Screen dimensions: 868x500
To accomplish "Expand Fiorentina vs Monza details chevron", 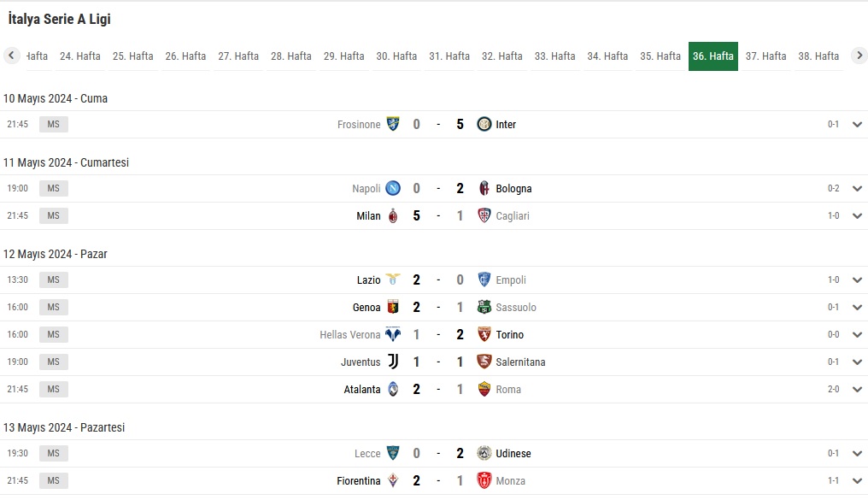I will [x=857, y=480].
